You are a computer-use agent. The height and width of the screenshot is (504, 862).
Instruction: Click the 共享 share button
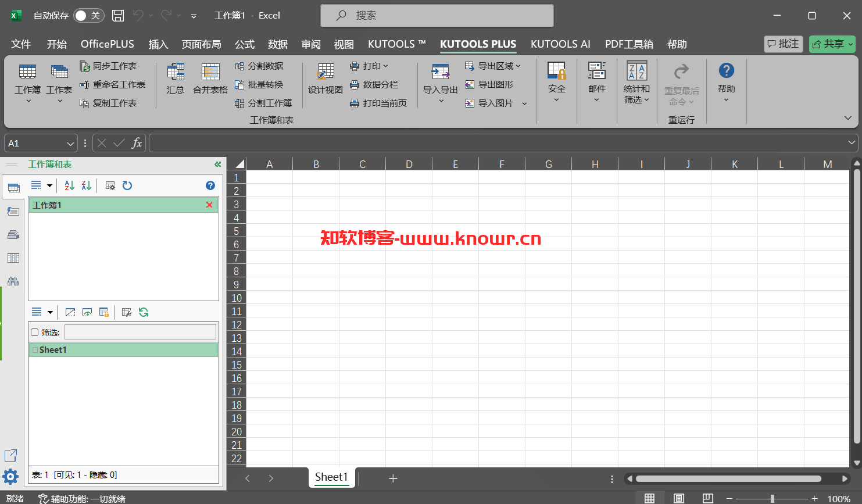click(832, 44)
